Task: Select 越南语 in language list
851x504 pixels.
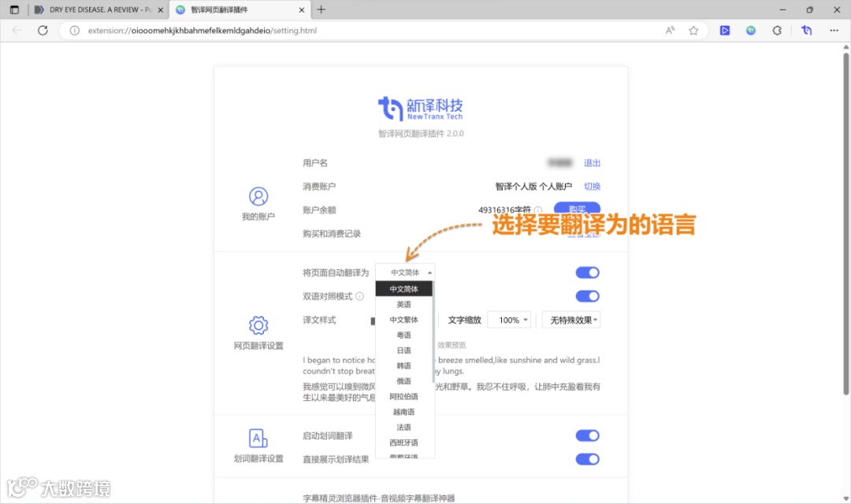Action: 403,412
